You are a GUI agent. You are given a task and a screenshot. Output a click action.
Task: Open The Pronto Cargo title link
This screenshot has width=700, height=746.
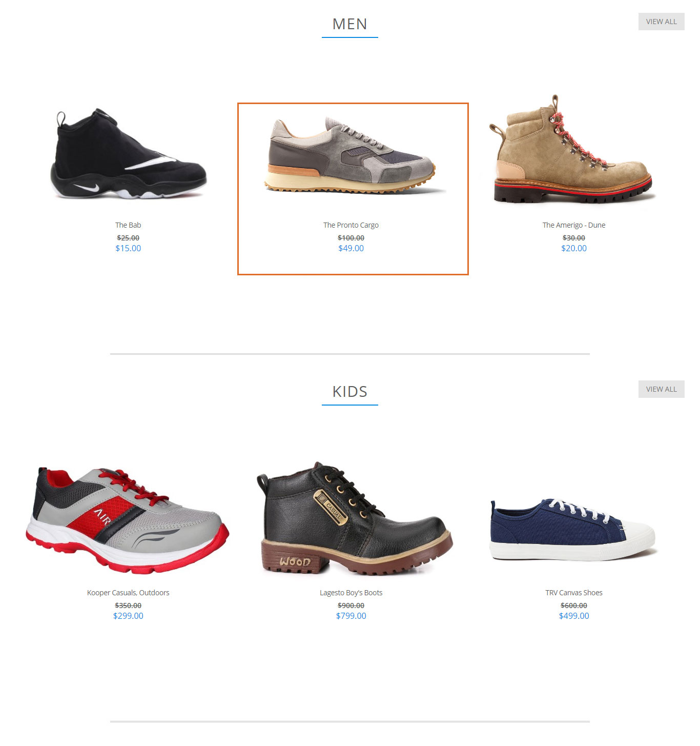[x=351, y=225]
